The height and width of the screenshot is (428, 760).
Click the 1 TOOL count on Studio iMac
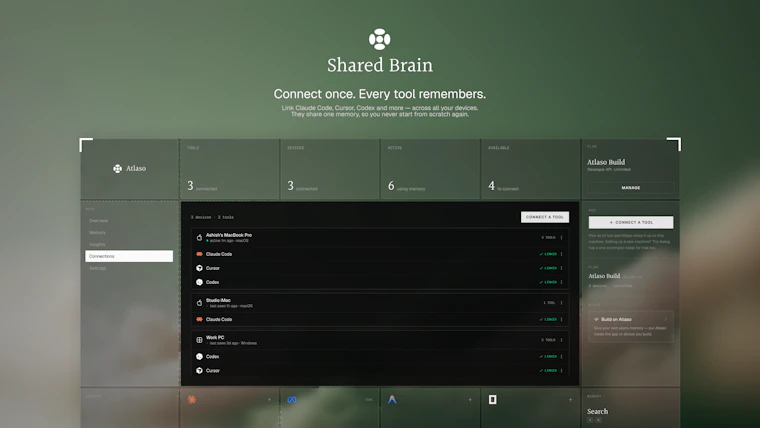point(549,303)
